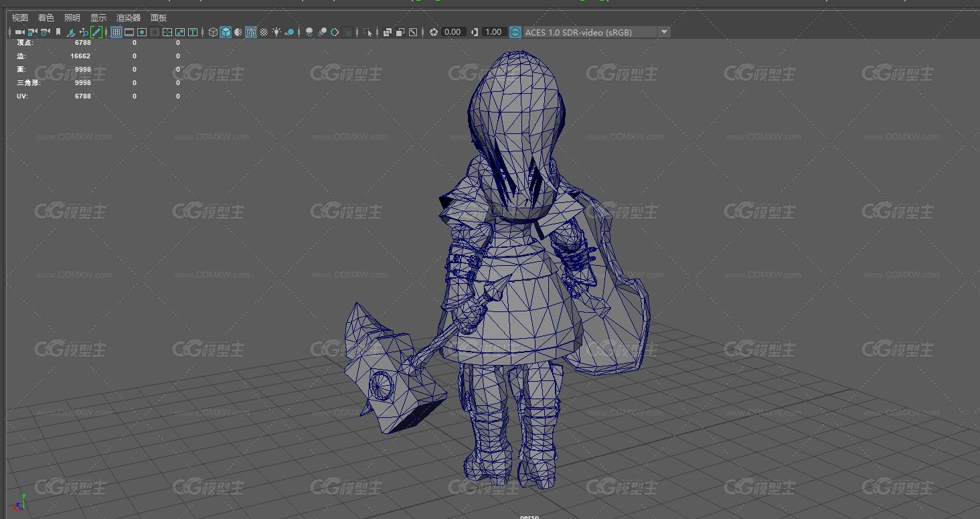Click the 2D Pan/Zoom icon
Screen dimensions: 980x519
[x=84, y=32]
